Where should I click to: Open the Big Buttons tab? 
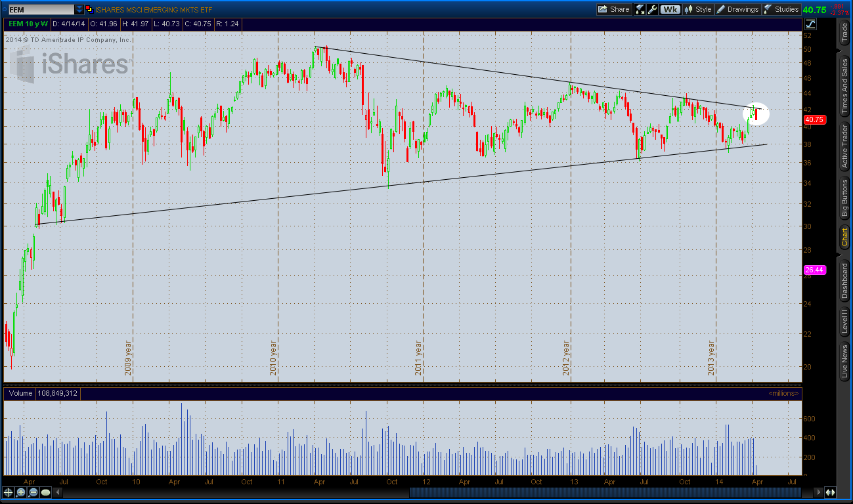click(844, 199)
